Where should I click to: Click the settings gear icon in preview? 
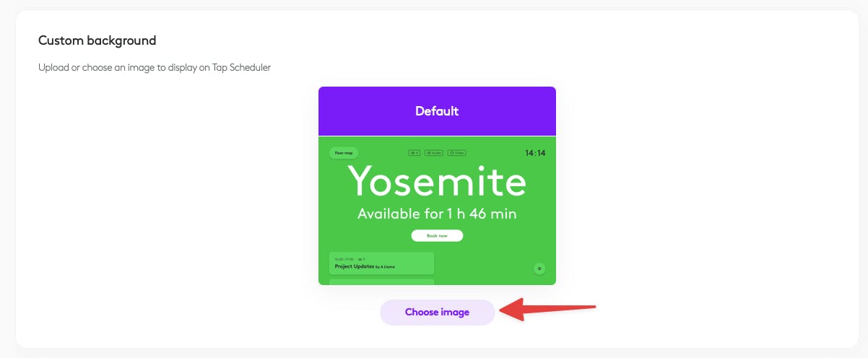coord(539,268)
